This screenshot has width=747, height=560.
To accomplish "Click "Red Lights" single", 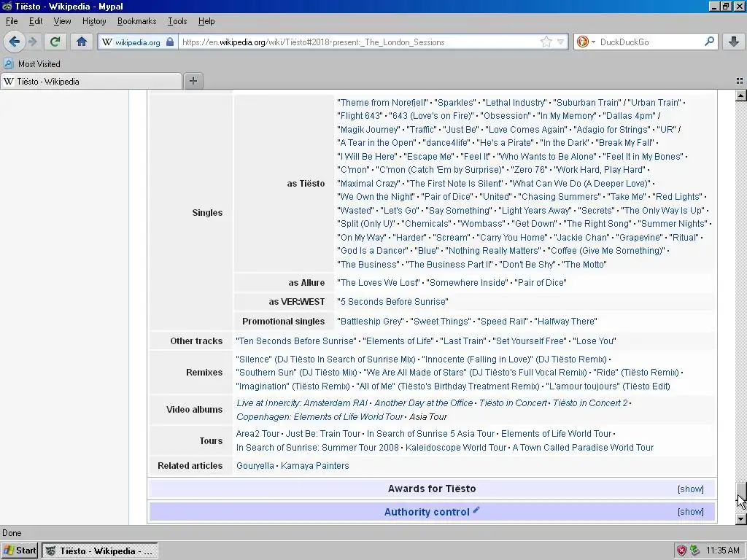I will point(677,197).
